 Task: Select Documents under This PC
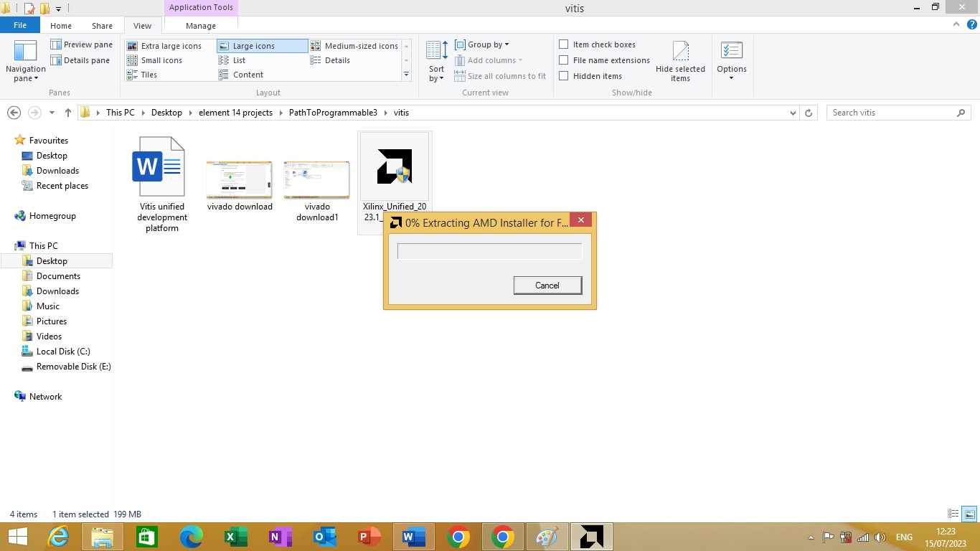[58, 276]
